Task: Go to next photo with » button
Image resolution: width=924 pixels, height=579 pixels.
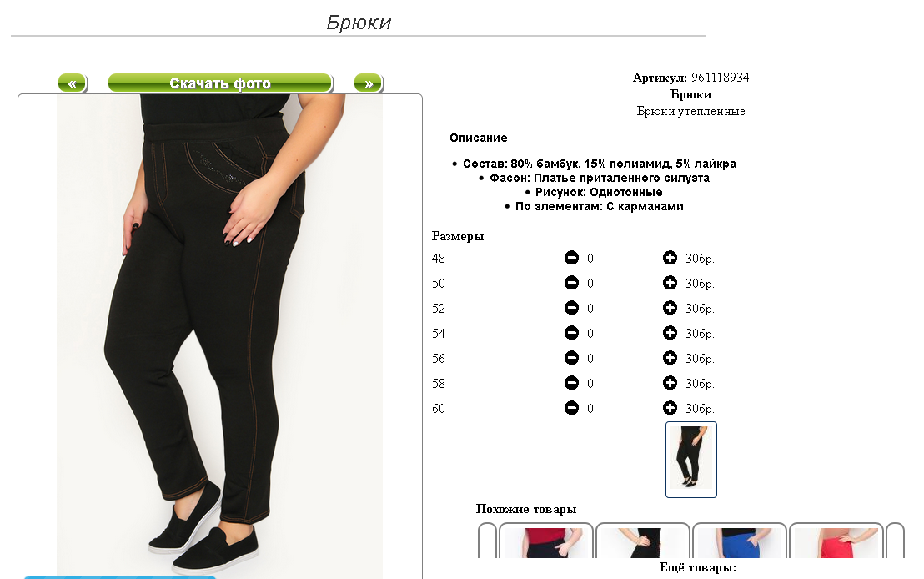Action: tap(369, 83)
